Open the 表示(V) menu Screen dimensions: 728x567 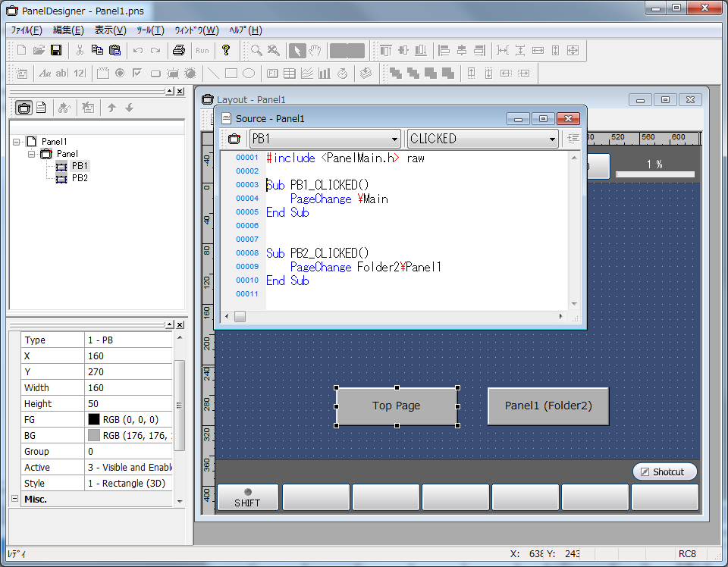[110, 30]
